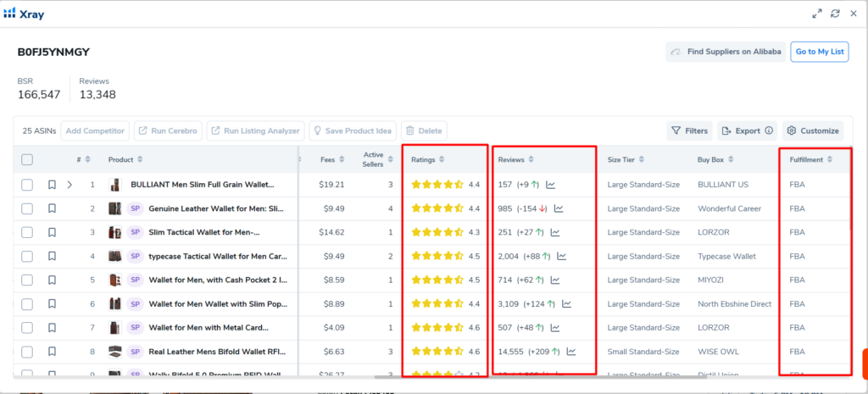The width and height of the screenshot is (868, 394).
Task: Select checkbox for Wallet with Slim Pop
Action: (27, 304)
